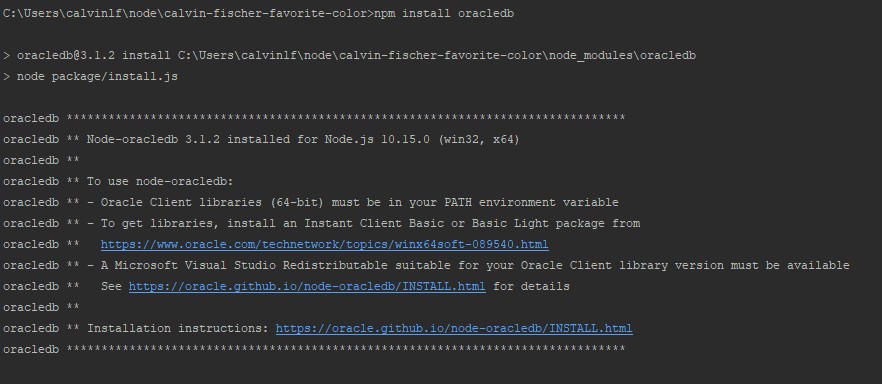The width and height of the screenshot is (882, 384).
Task: Click the '(win32, x64)' platform text
Action: click(479, 139)
